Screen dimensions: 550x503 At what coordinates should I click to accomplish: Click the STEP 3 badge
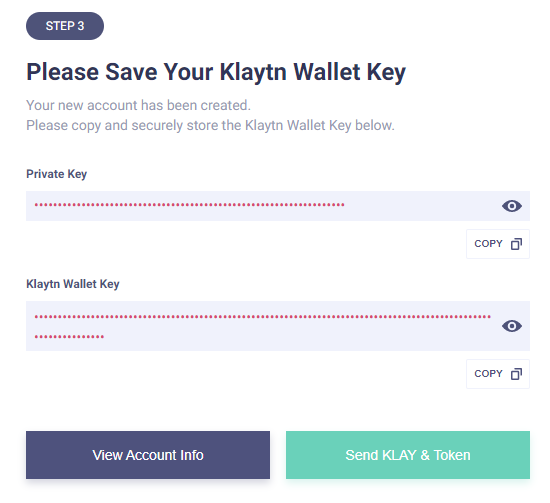[x=65, y=26]
